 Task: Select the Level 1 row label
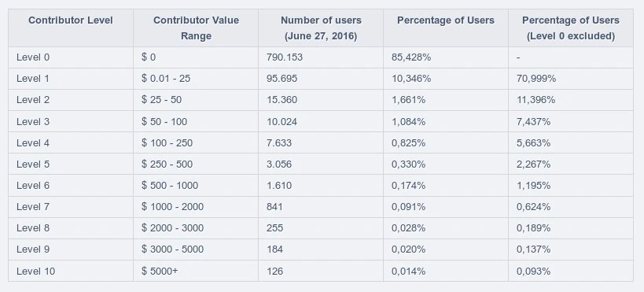tap(33, 79)
